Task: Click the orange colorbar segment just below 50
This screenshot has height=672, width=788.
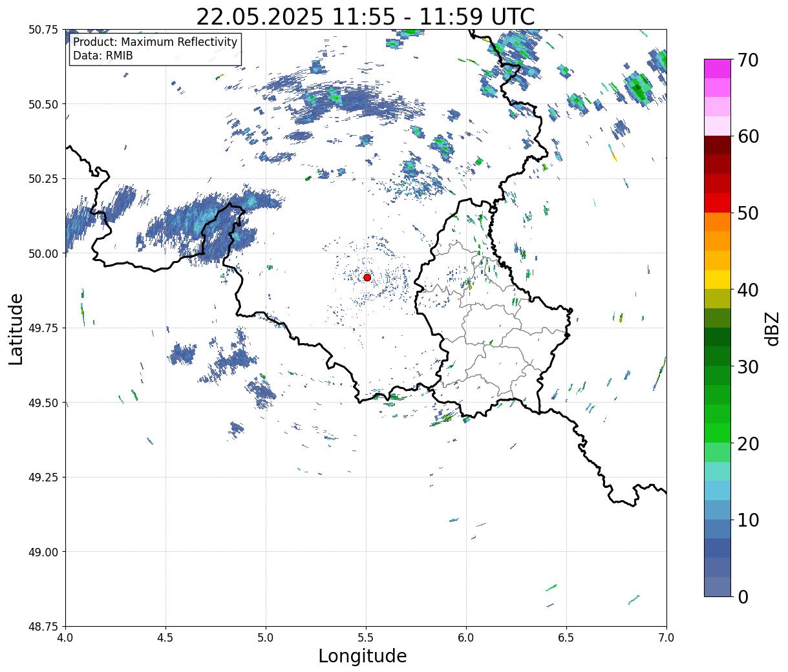Action: tap(717, 222)
